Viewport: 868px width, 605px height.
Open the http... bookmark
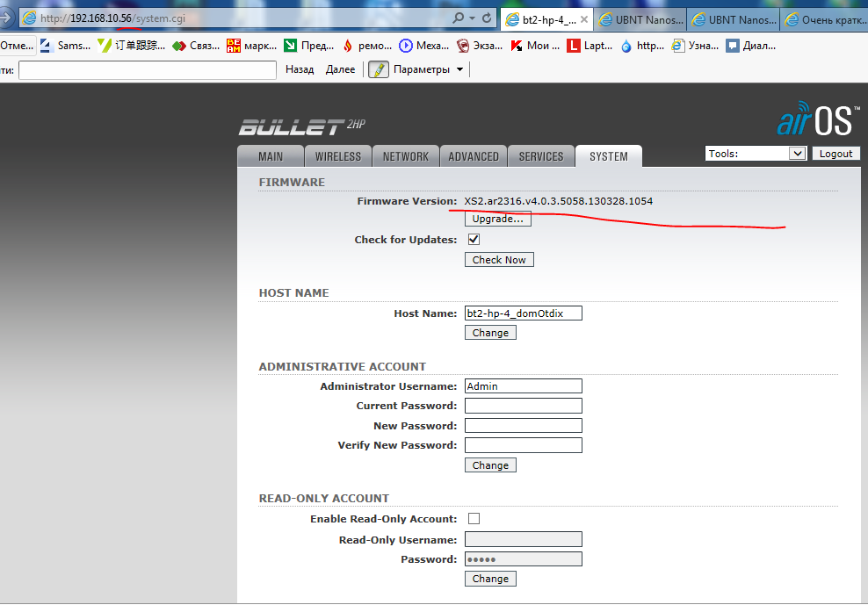642,46
